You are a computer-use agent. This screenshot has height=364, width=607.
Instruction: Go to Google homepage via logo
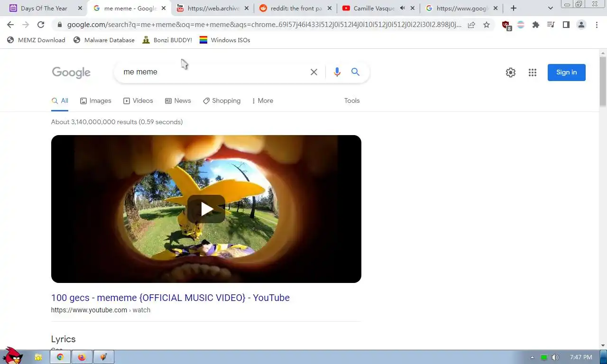pos(71,73)
